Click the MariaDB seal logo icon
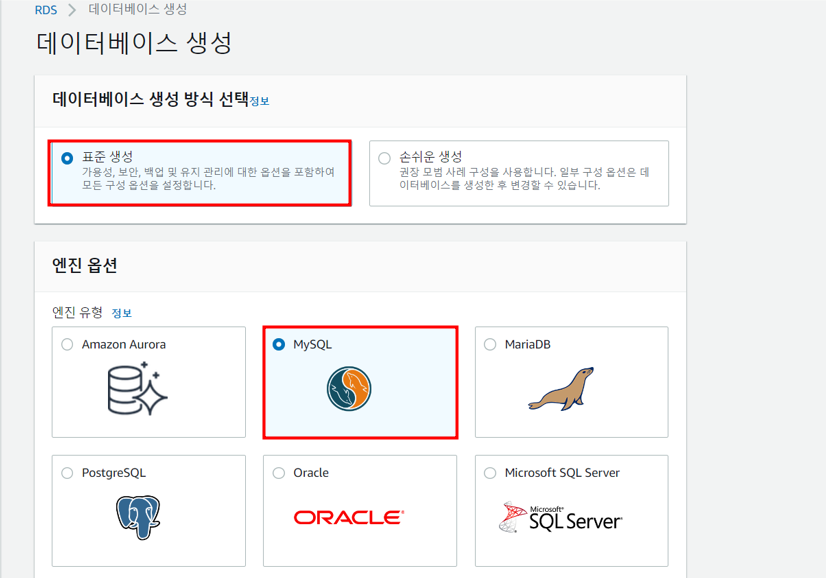The image size is (826, 578). tap(561, 389)
